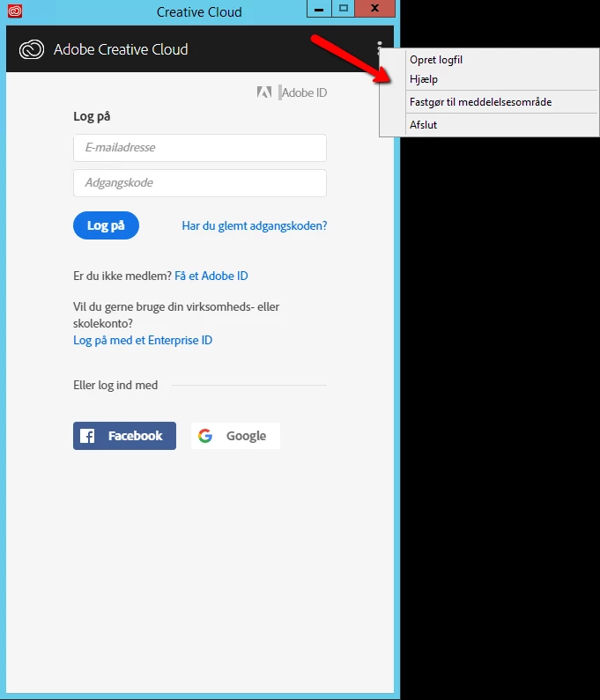Choose 'Hjælp' menu entry

coord(489,79)
